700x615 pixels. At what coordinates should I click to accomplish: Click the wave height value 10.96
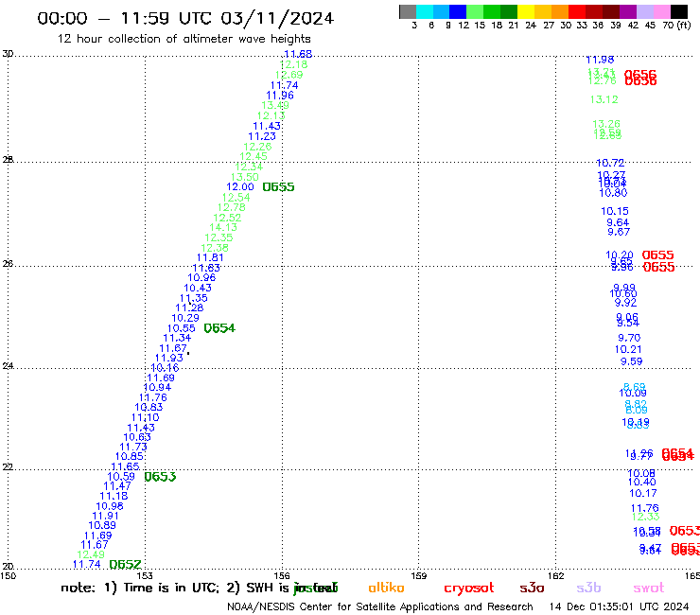(201, 278)
